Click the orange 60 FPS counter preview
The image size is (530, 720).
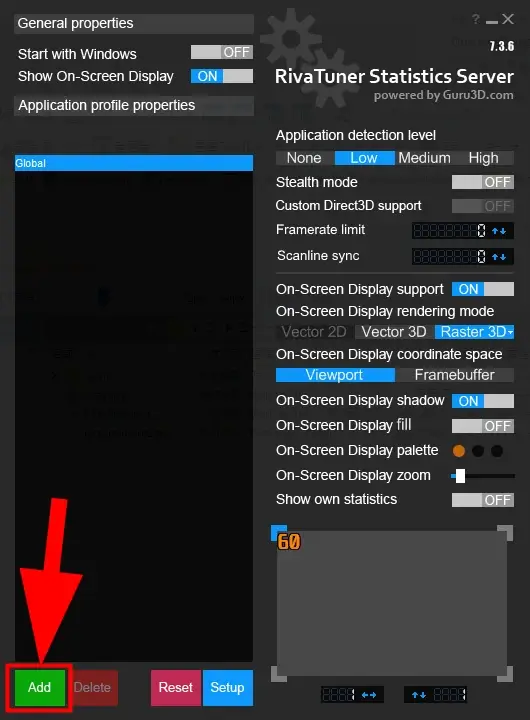(289, 542)
